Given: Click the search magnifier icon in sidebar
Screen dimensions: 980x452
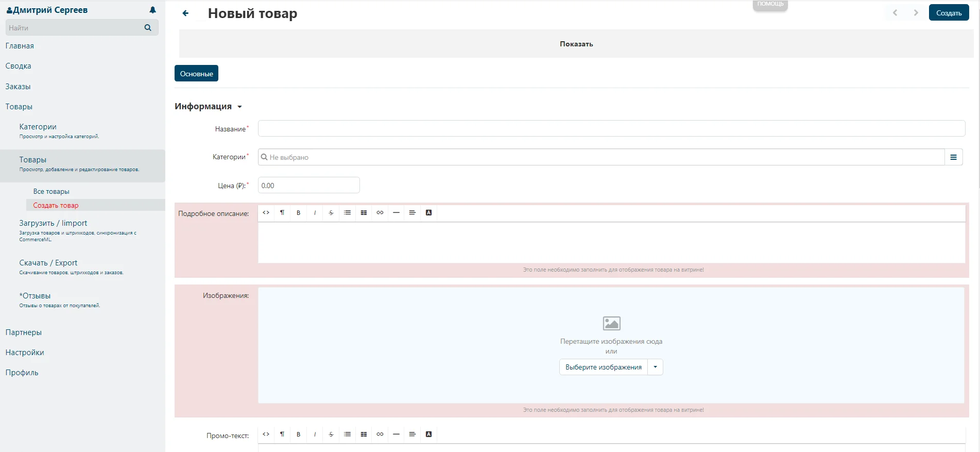Looking at the screenshot, I should click(x=148, y=28).
